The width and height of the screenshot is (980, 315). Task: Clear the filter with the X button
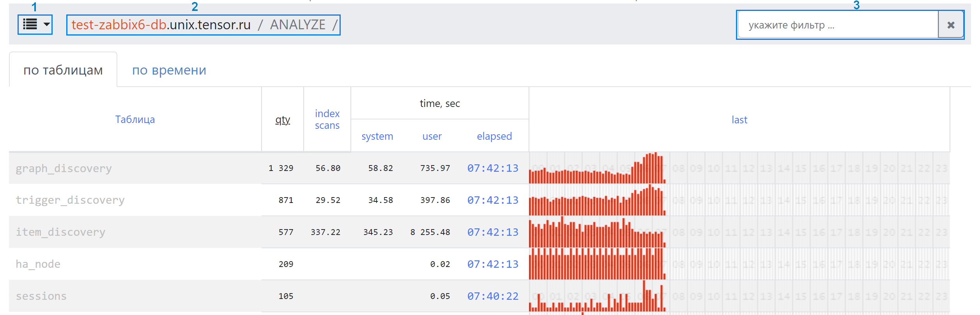click(x=950, y=25)
